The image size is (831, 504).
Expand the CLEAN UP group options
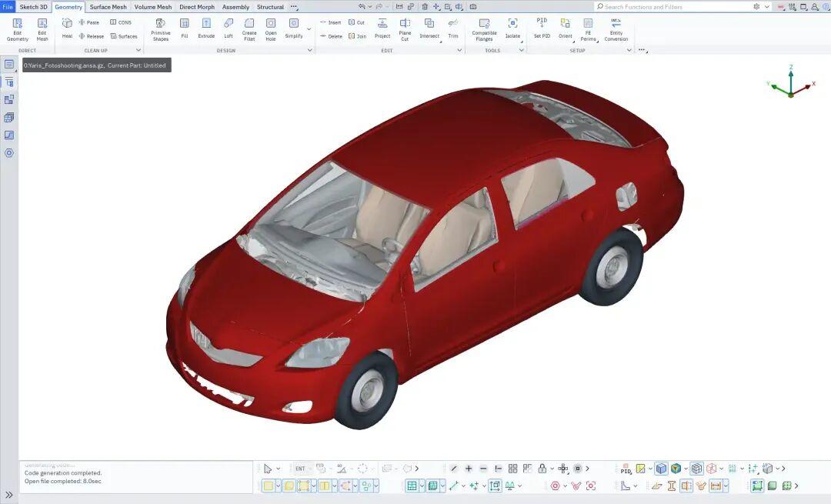click(138, 51)
